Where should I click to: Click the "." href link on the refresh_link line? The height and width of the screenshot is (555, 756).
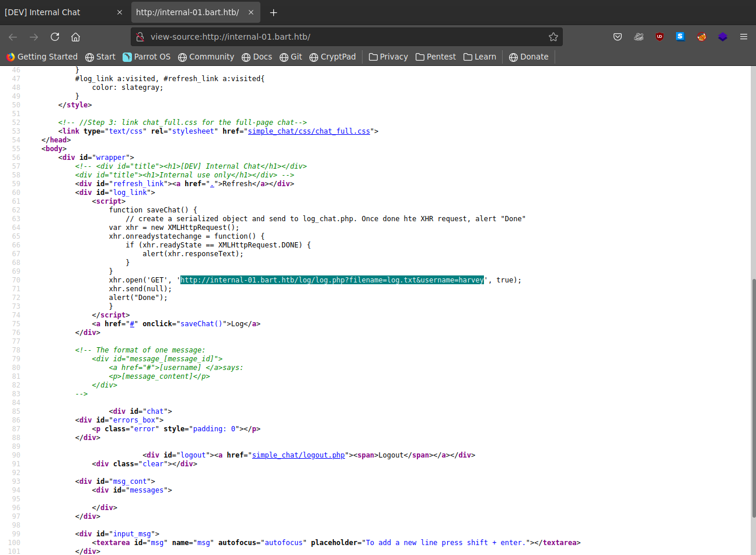pos(212,184)
